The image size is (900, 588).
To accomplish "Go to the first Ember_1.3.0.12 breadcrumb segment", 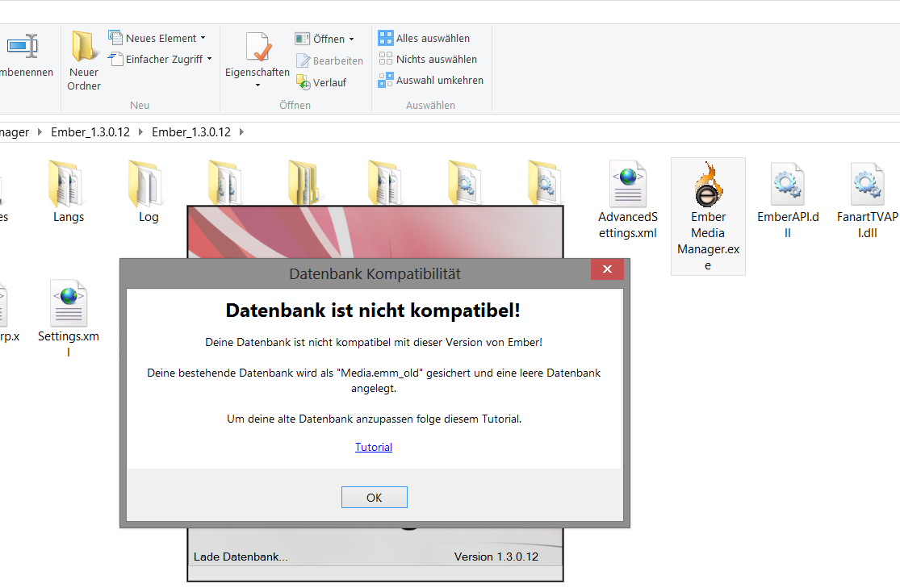I will click(90, 132).
